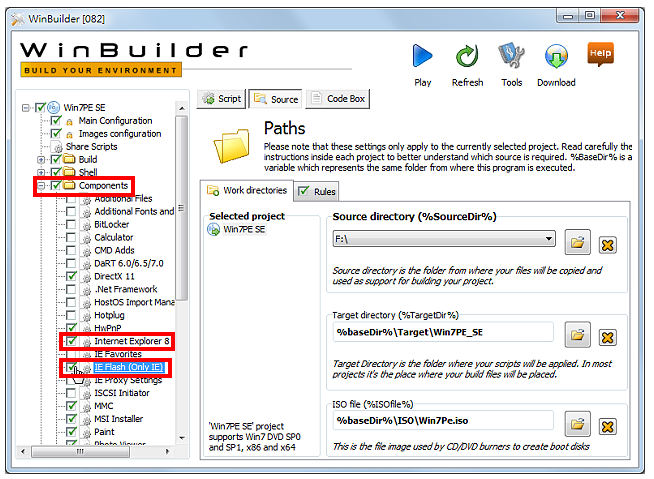Click the Components folder icon
This screenshot has width=654, height=479.
tap(69, 185)
